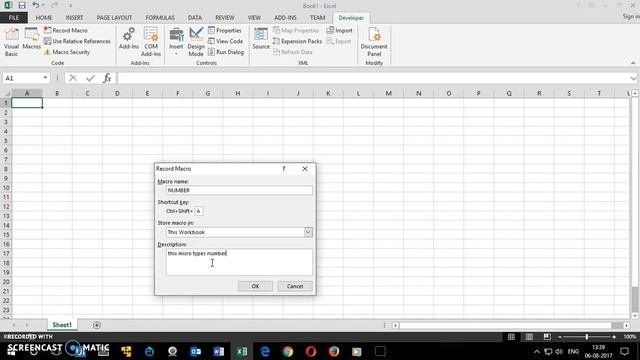Switch to Normal view in status bar
The height and width of the screenshot is (360, 640).
click(x=511, y=337)
